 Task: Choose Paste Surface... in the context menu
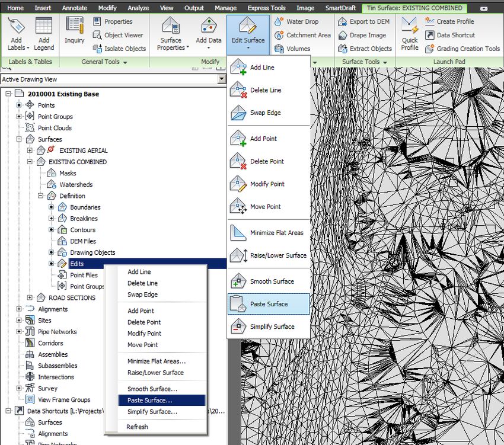[x=162, y=401]
